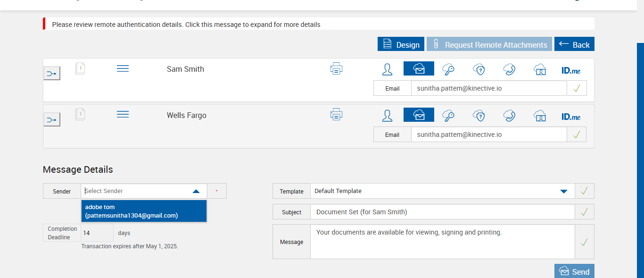Click ID.me verification for Wells Fargo

[571, 116]
